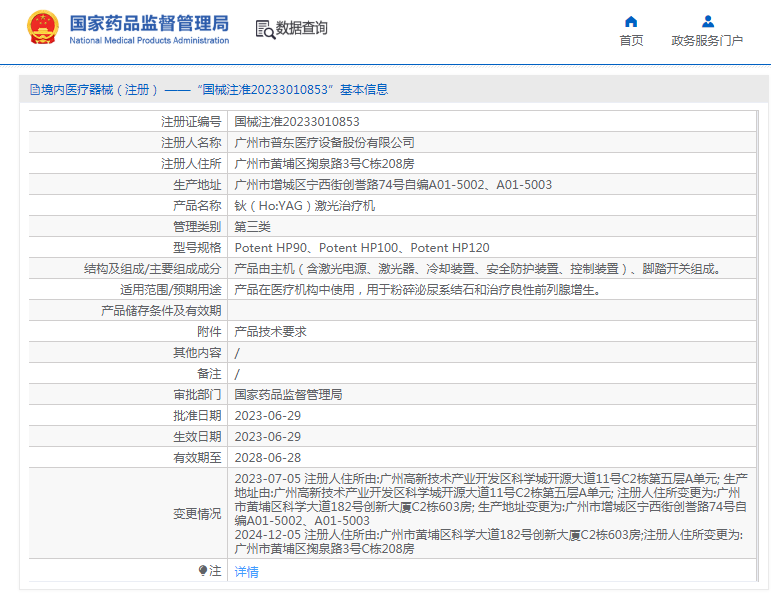Image resolution: width=771 pixels, height=597 pixels.
Task: Open the 数据查询 text link
Action: pyautogui.click(x=302, y=28)
